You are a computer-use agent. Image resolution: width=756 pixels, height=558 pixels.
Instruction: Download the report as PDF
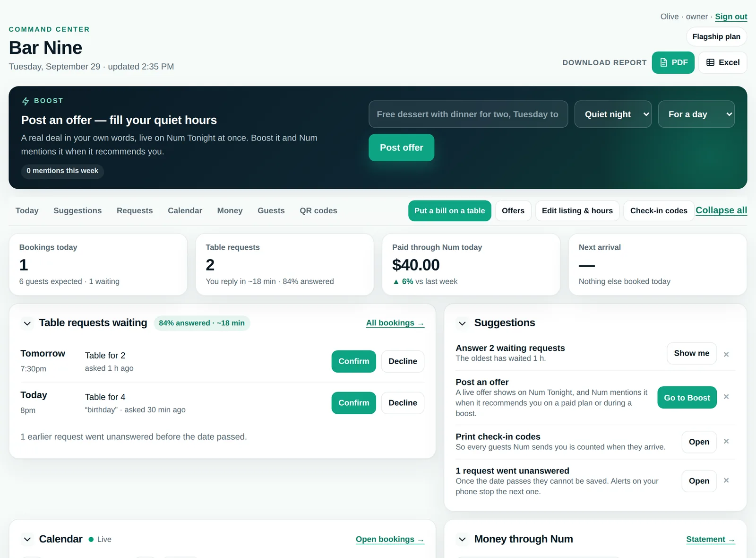(x=673, y=62)
